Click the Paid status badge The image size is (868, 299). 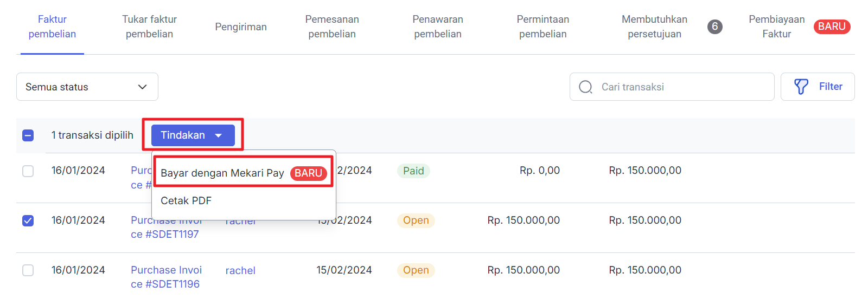[x=413, y=171]
